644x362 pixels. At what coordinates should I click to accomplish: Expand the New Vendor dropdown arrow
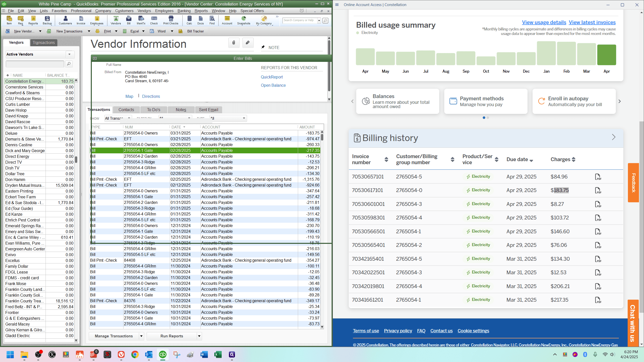(40, 31)
